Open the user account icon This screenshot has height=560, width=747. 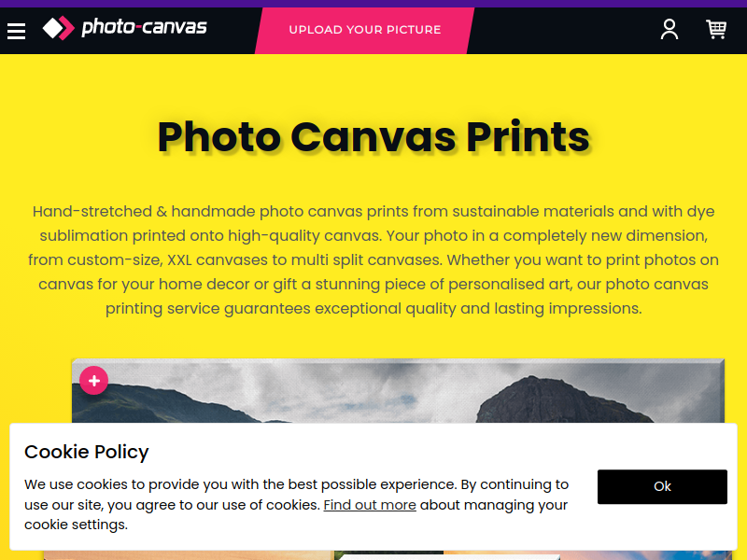pyautogui.click(x=669, y=30)
